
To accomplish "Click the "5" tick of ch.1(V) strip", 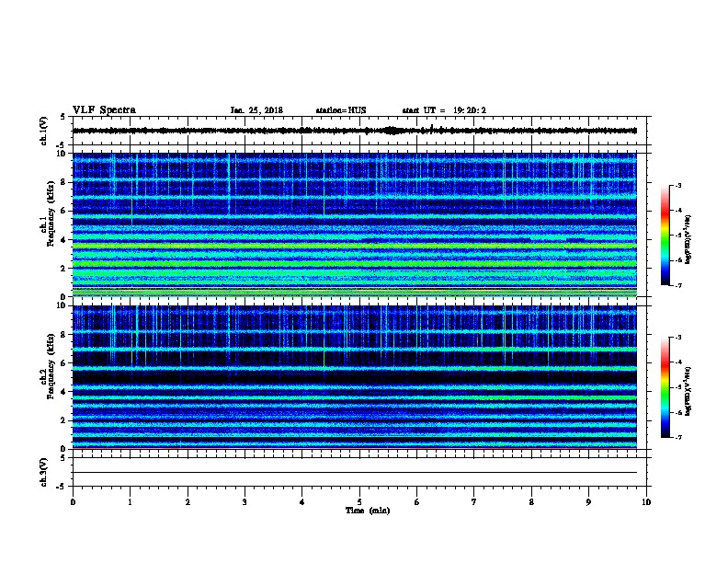I will click(x=63, y=117).
